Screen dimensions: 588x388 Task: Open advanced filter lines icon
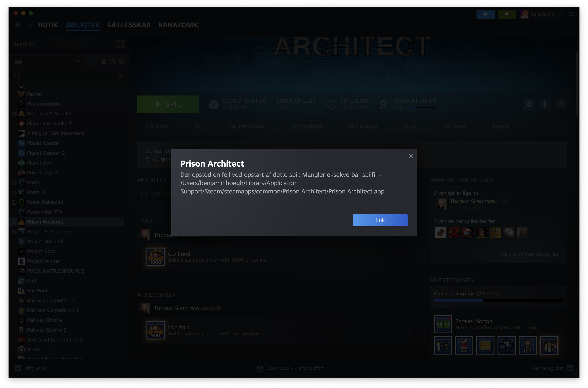(x=120, y=76)
